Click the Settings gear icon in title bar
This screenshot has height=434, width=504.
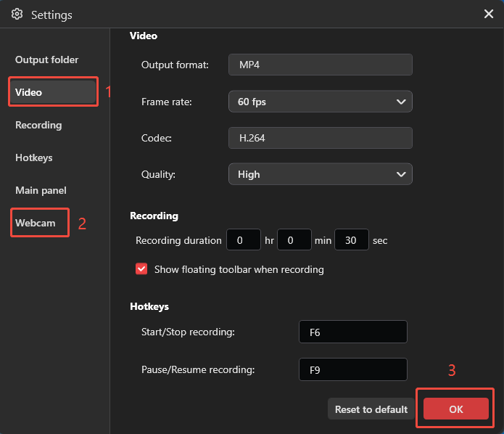[x=17, y=15]
